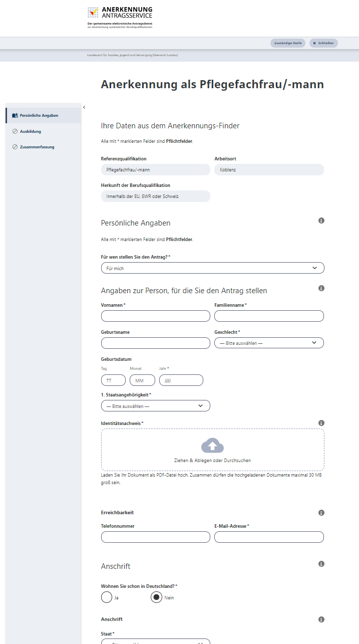Open info icon beside bold Anschrift label above Staat

click(x=321, y=619)
